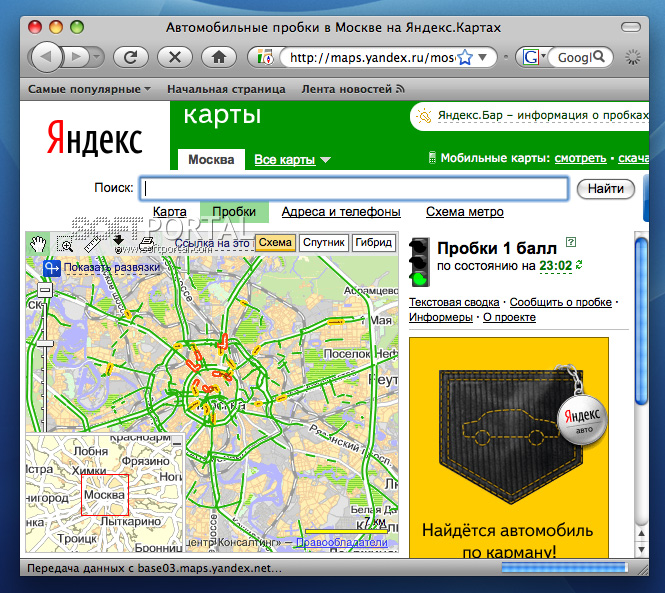Click the mobile phone icon by Мобильные карты
Image resolution: width=665 pixels, height=593 pixels.
point(432,157)
